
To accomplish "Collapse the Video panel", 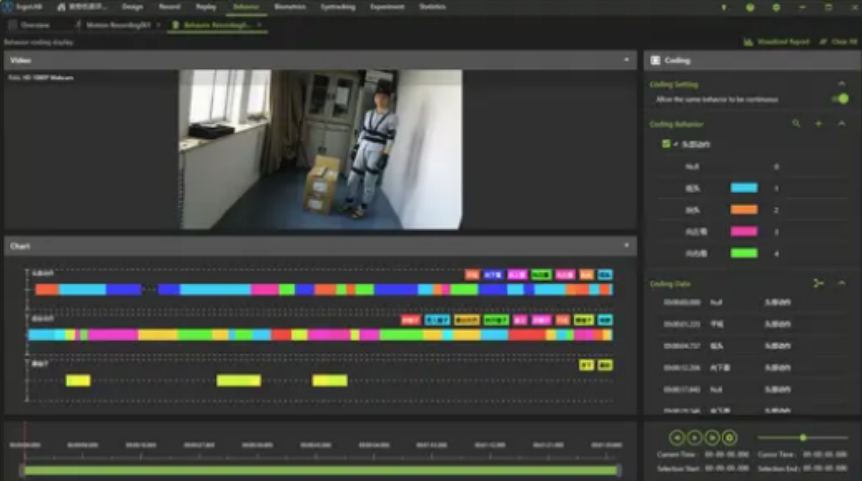I will tap(627, 61).
